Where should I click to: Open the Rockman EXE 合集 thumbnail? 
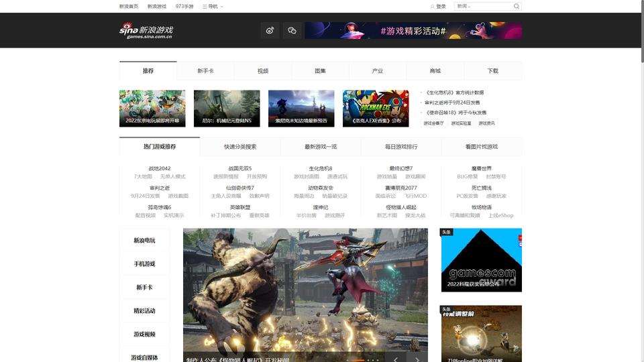tap(376, 109)
